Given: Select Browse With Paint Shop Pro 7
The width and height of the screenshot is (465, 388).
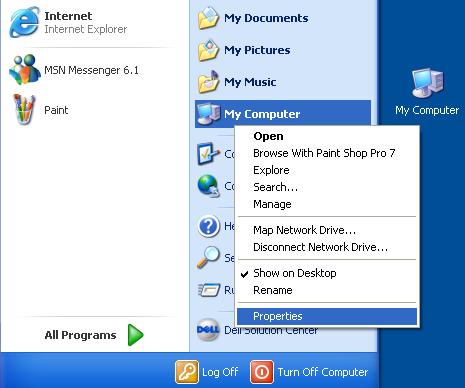Looking at the screenshot, I should click(x=327, y=153).
